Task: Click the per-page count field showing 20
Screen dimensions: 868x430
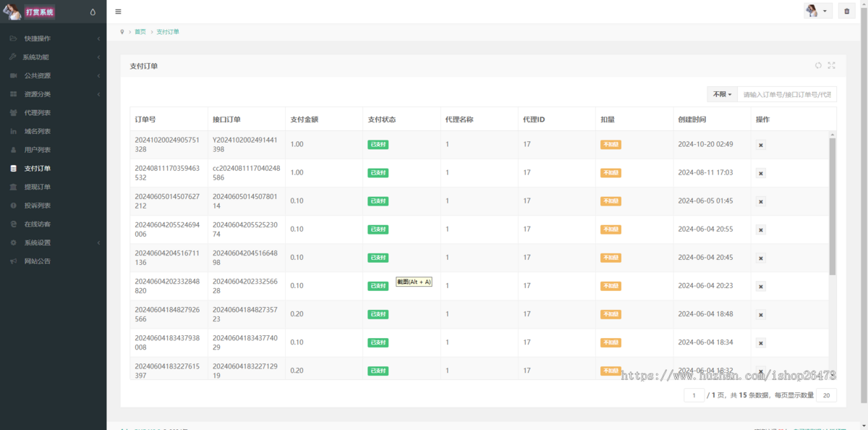Action: tap(827, 395)
